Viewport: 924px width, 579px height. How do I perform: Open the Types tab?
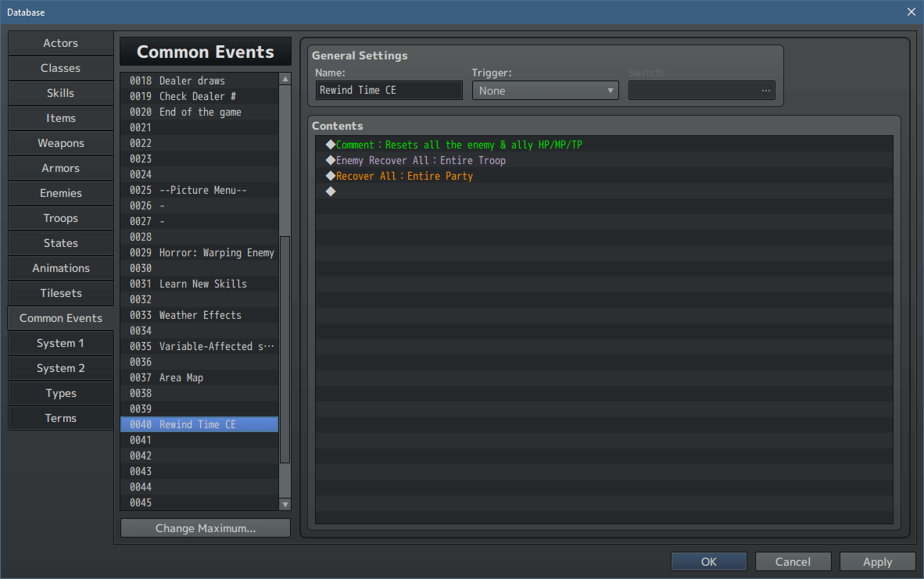[x=61, y=394]
